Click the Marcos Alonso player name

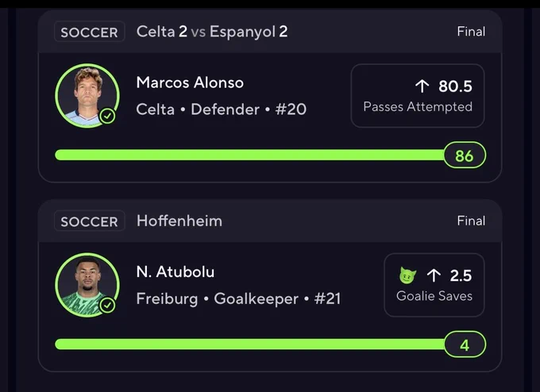[190, 83]
